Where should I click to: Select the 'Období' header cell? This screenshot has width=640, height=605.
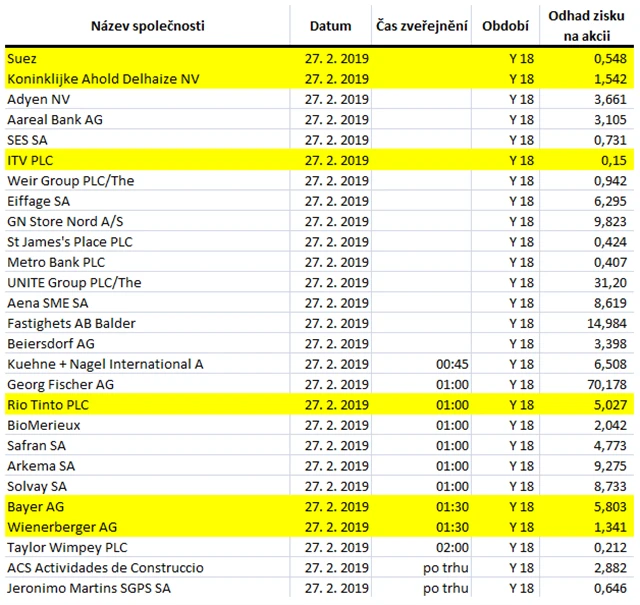[x=507, y=25]
